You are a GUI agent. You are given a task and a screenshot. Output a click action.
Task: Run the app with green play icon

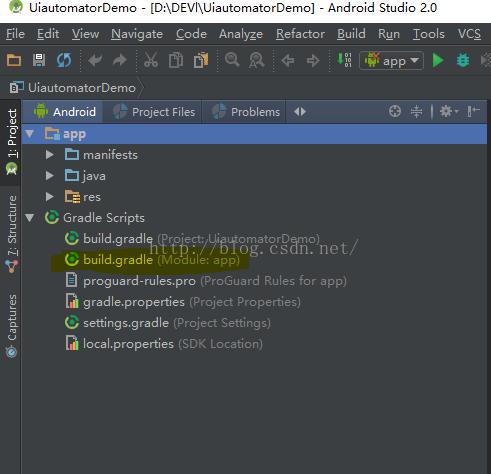coord(438,61)
